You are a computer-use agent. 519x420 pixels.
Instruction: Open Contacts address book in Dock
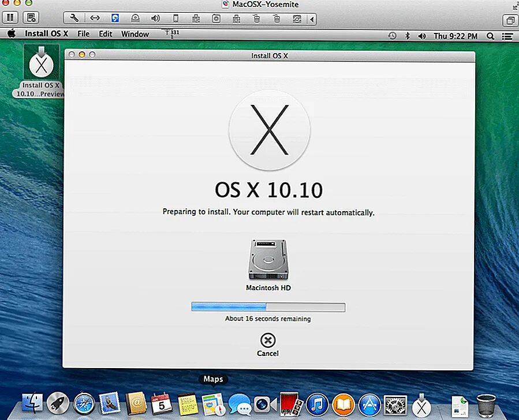136,403
